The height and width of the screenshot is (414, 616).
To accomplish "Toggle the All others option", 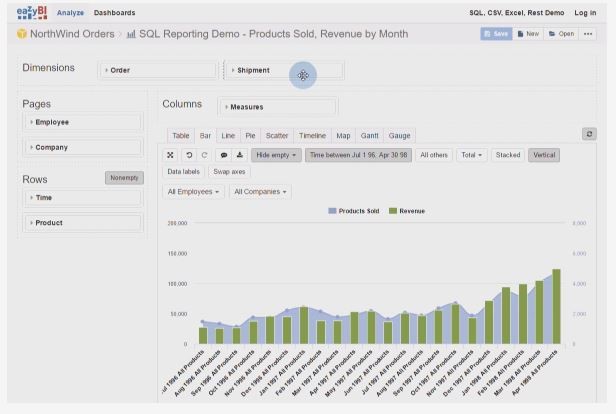I will click(x=434, y=155).
